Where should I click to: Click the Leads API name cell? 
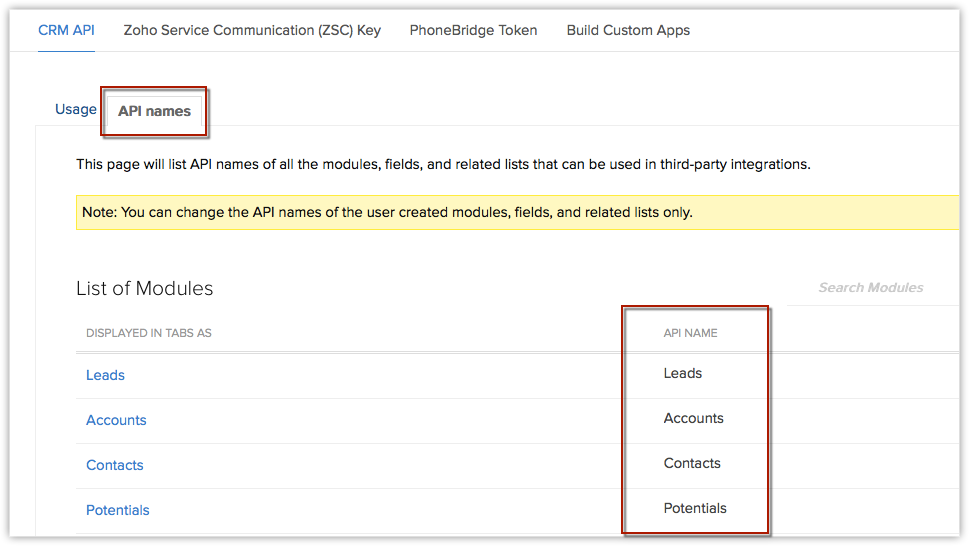point(683,373)
